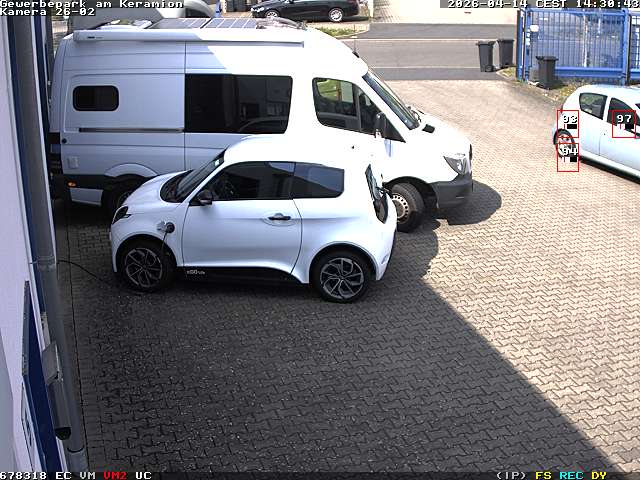
Task: Click the UC status indicator
Action: tap(143, 475)
